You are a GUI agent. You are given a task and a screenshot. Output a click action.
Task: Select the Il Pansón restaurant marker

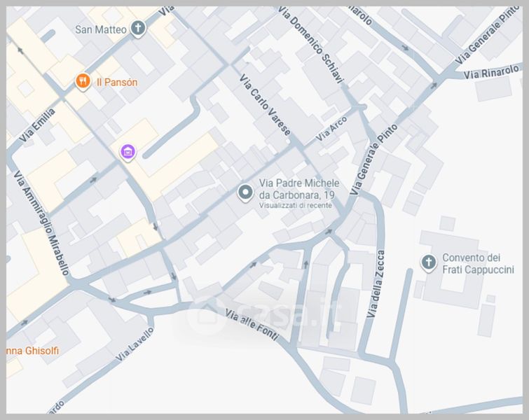[x=83, y=81]
